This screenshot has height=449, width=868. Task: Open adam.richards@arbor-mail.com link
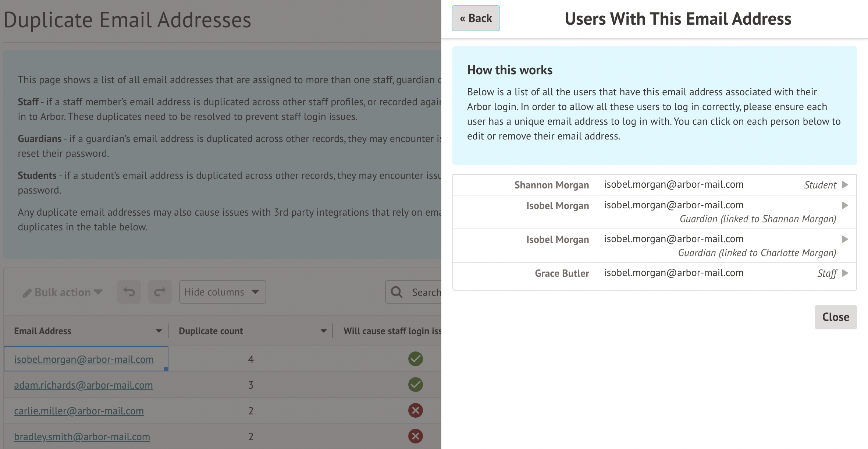(x=83, y=385)
